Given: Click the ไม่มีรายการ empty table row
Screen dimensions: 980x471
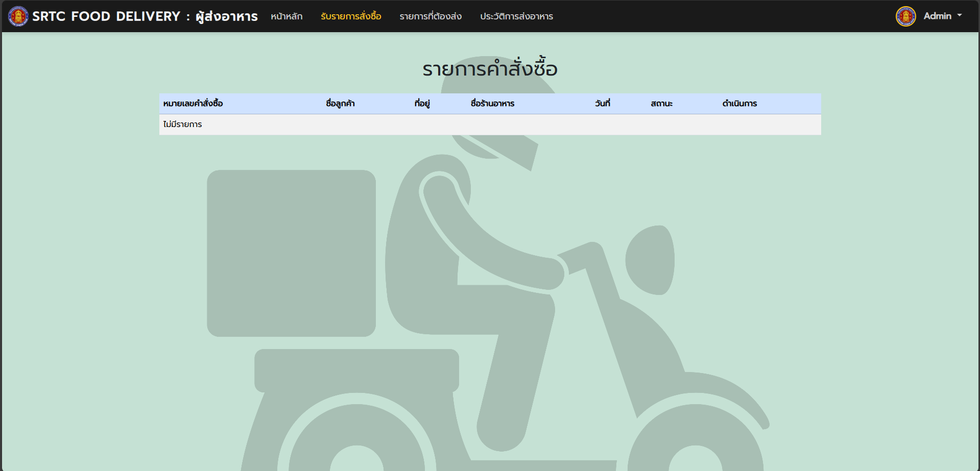Looking at the screenshot, I should click(183, 125).
